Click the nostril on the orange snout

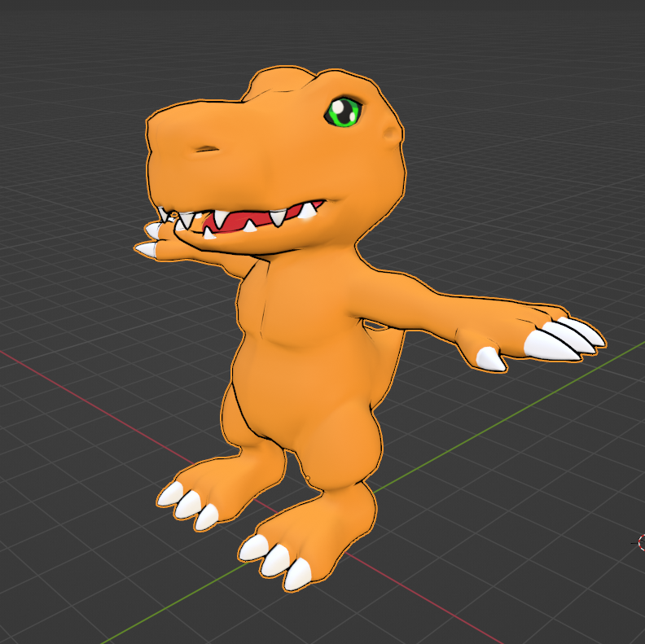pos(208,149)
